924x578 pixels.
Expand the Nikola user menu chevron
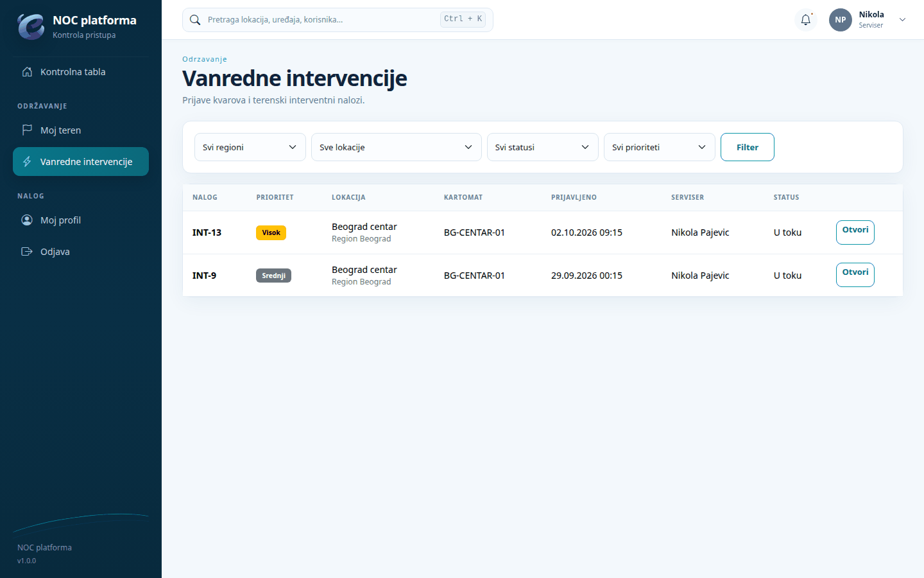pos(902,20)
